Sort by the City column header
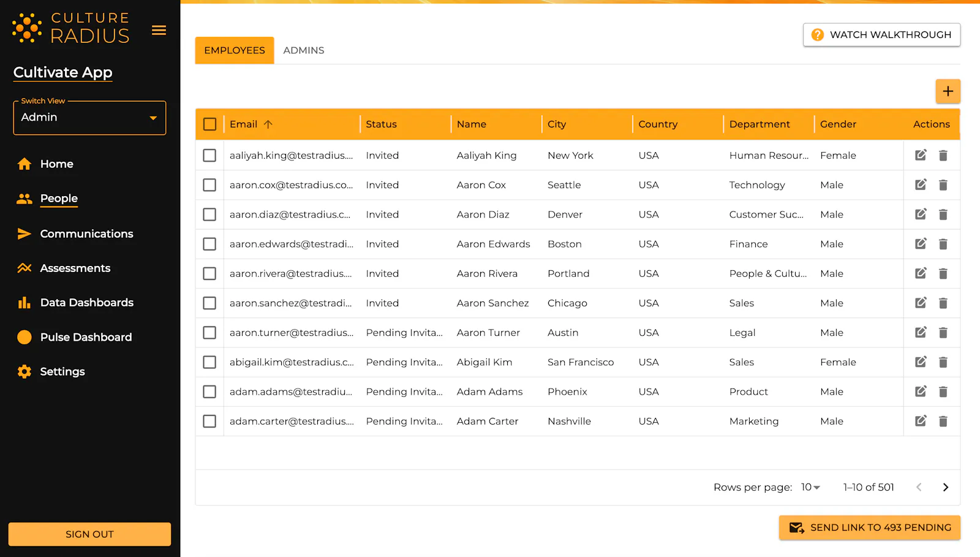This screenshot has height=557, width=980. pyautogui.click(x=557, y=124)
